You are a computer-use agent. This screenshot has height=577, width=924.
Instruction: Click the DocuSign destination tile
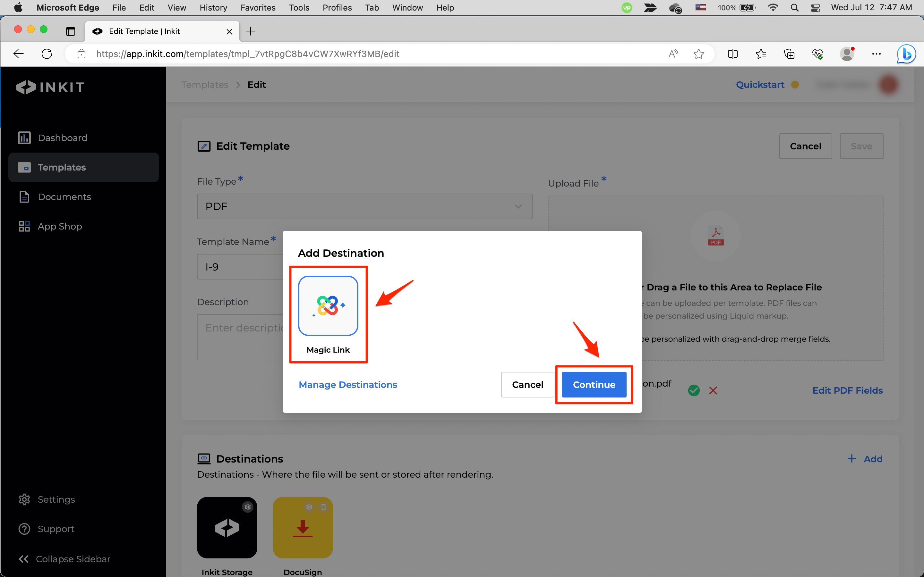pos(303,527)
